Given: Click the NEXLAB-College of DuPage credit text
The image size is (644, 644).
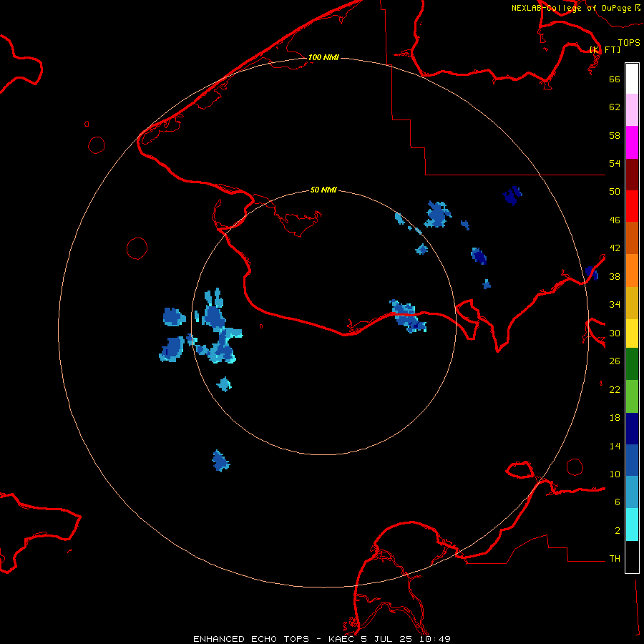Looking at the screenshot, I should point(575,8).
